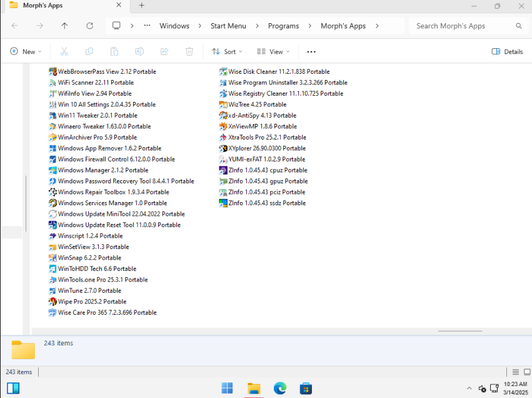Open the View layout dropdown
532x398 pixels.
pos(273,51)
